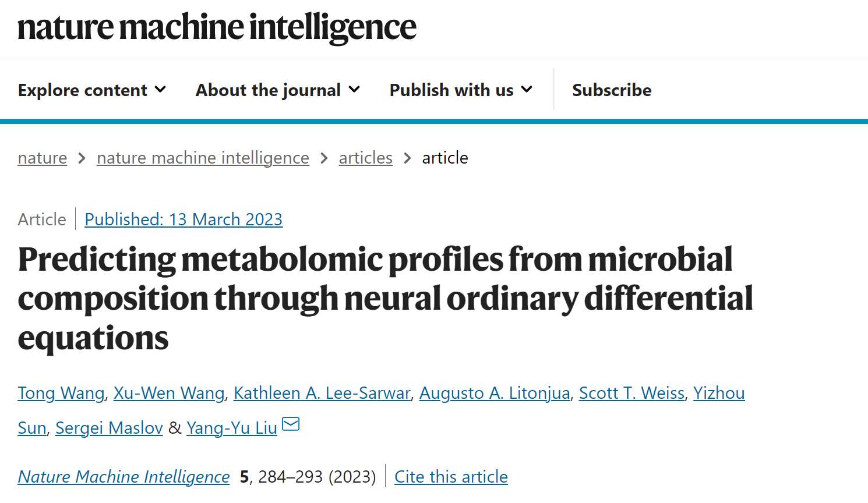Expand the About the journal dropdown
This screenshot has width=868, height=503.
(268, 90)
